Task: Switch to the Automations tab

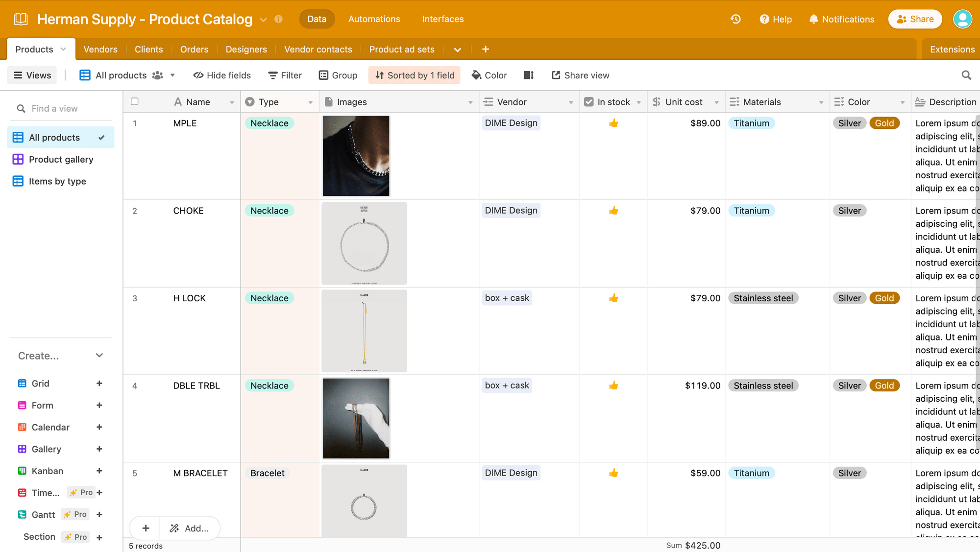Action: point(374,19)
